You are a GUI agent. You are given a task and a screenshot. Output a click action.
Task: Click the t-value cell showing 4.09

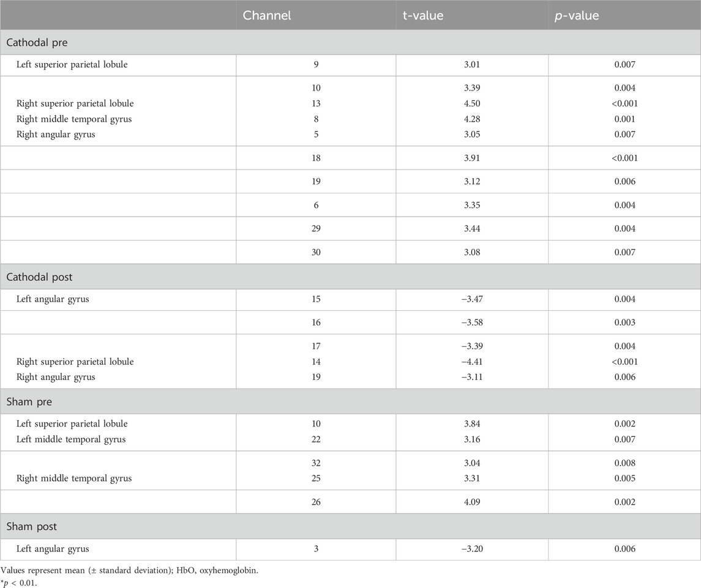(471, 502)
